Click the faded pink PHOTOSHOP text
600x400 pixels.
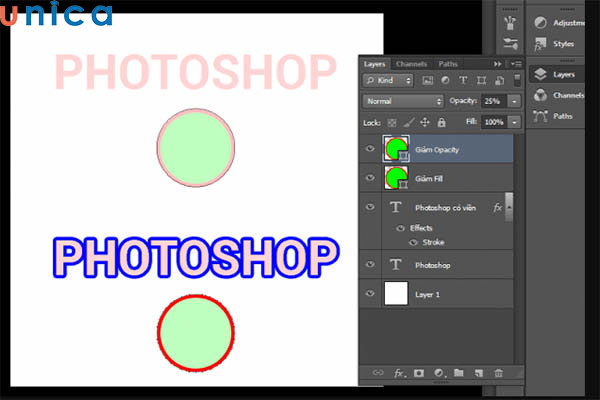coord(196,71)
